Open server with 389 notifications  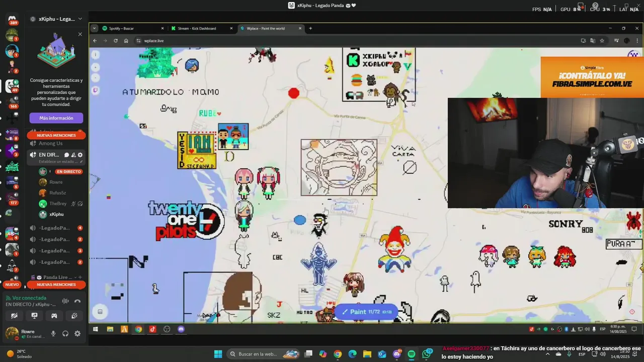12,20
